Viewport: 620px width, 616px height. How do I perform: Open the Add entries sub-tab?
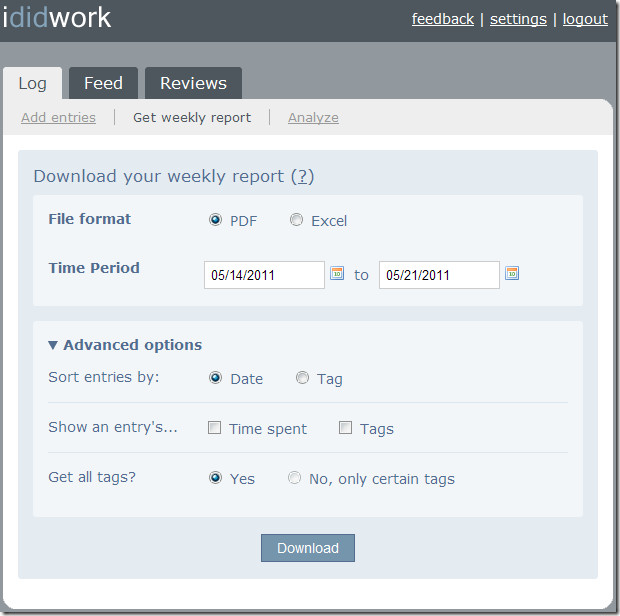[x=59, y=117]
